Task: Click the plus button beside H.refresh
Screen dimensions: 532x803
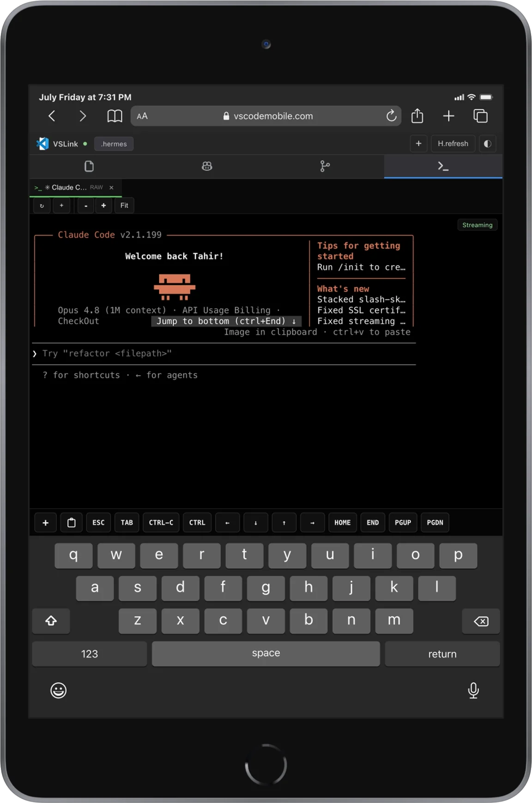Action: pyautogui.click(x=418, y=144)
